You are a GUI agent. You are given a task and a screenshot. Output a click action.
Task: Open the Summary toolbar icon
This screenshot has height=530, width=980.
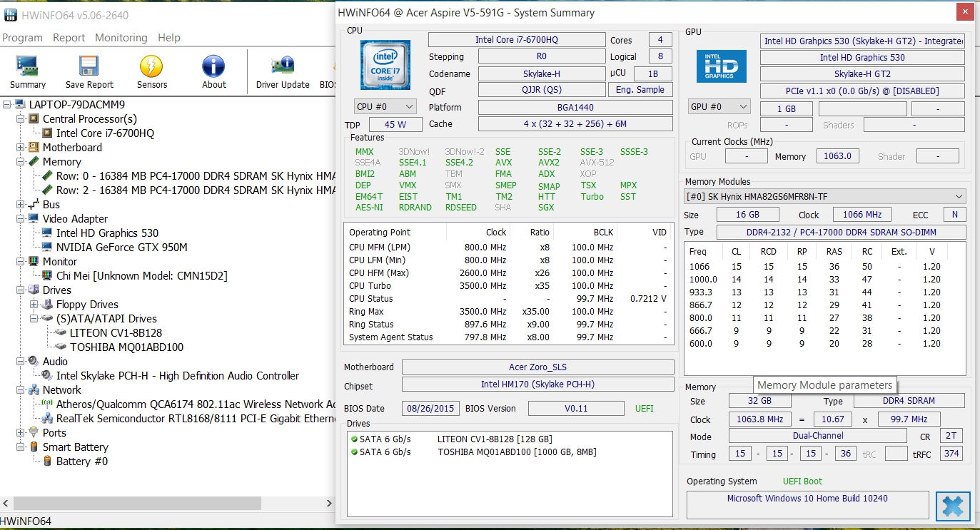click(28, 66)
